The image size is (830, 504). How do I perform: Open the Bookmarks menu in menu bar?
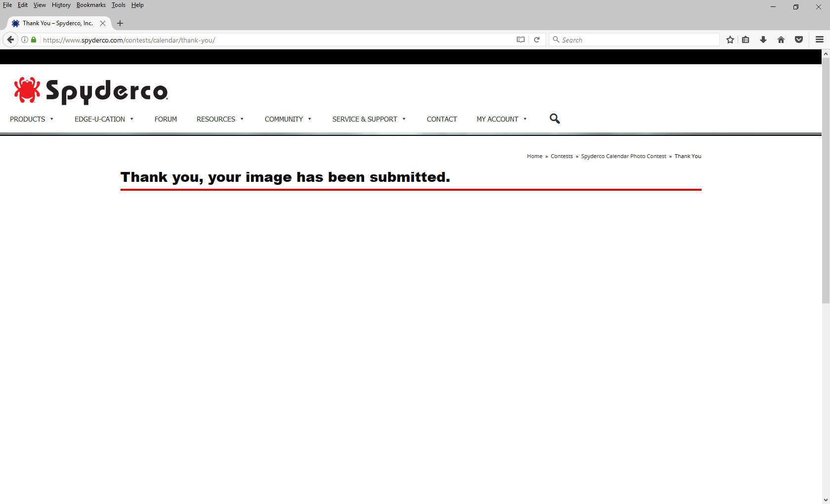coord(91,5)
